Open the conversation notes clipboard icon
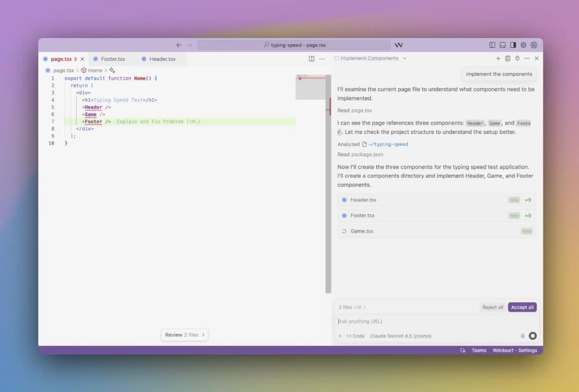Image resolution: width=579 pixels, height=392 pixels. point(508,58)
